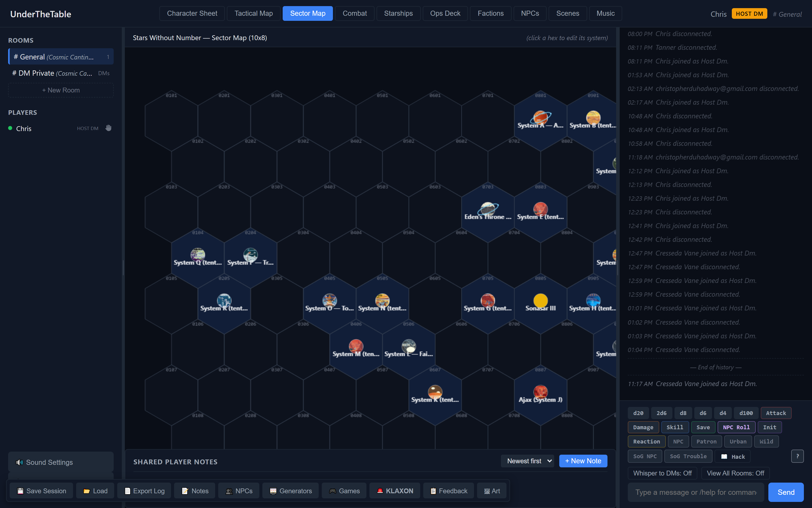This screenshot has width=812, height=508.
Task: Open Feedback from bottom toolbar
Action: click(448, 490)
